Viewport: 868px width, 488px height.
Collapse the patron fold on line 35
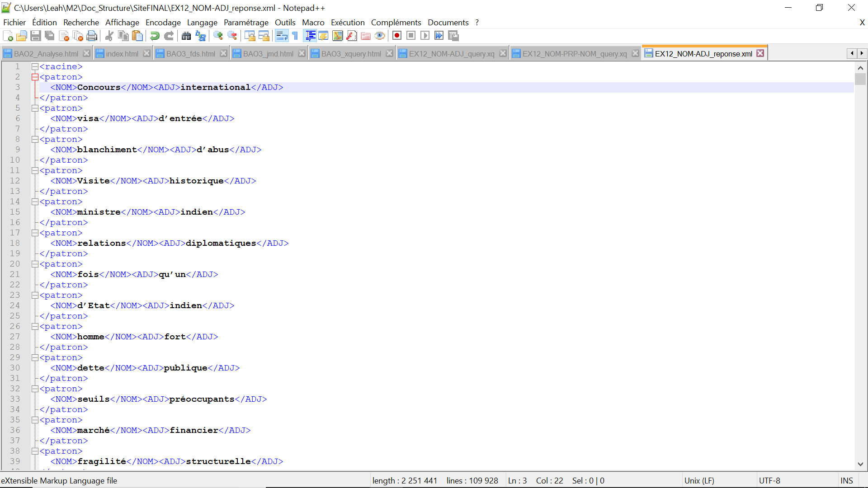point(35,420)
